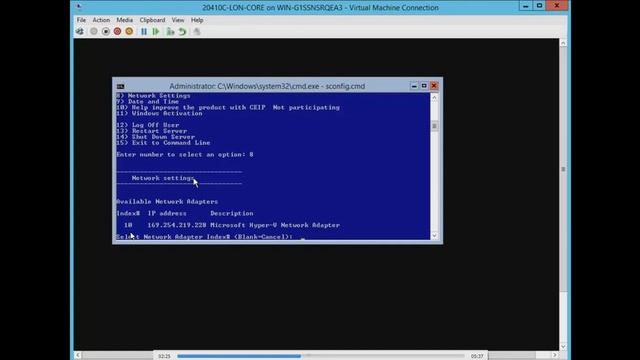Click the '13) Restart Server' entry

(x=151, y=131)
